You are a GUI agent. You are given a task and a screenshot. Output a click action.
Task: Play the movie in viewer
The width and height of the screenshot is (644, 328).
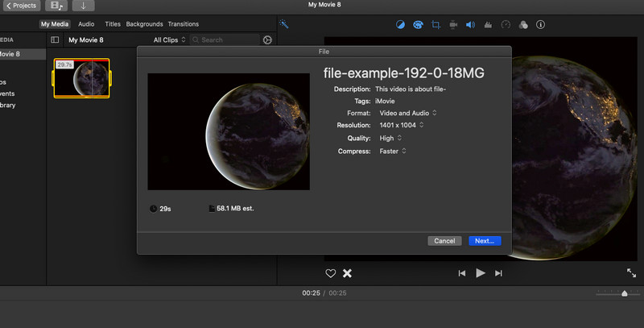[x=480, y=273]
